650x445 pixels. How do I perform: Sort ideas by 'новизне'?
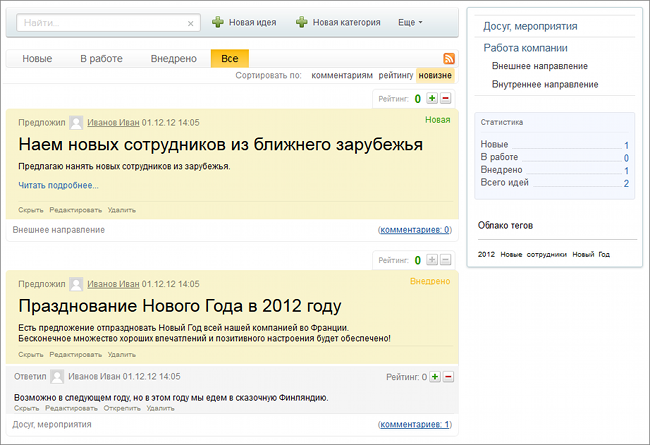point(435,75)
